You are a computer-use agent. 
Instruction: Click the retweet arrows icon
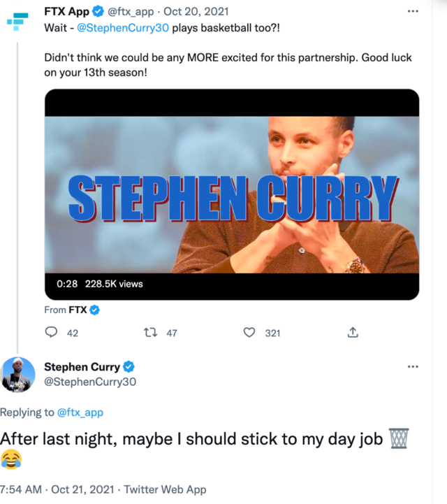[149, 333]
